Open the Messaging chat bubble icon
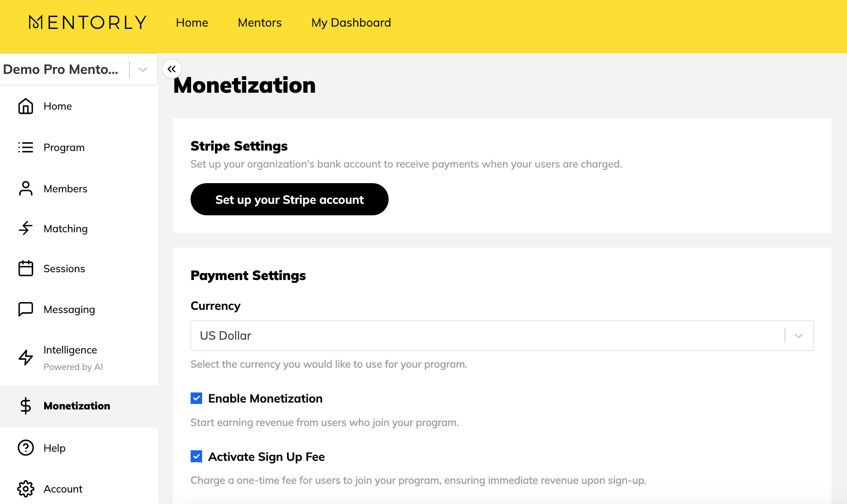The image size is (847, 504). (26, 309)
